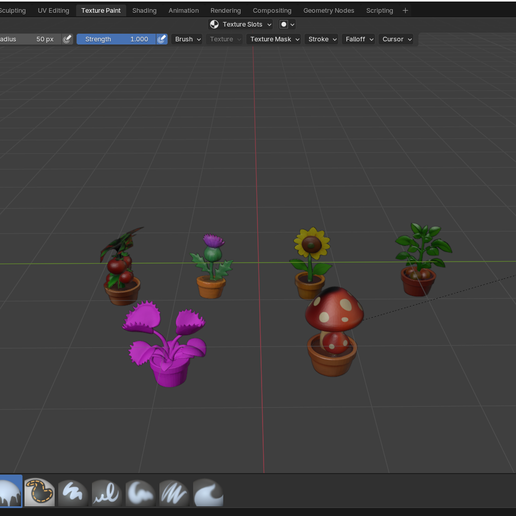
Task: Open the Texture Slots dropdown
Action: pyautogui.click(x=241, y=24)
